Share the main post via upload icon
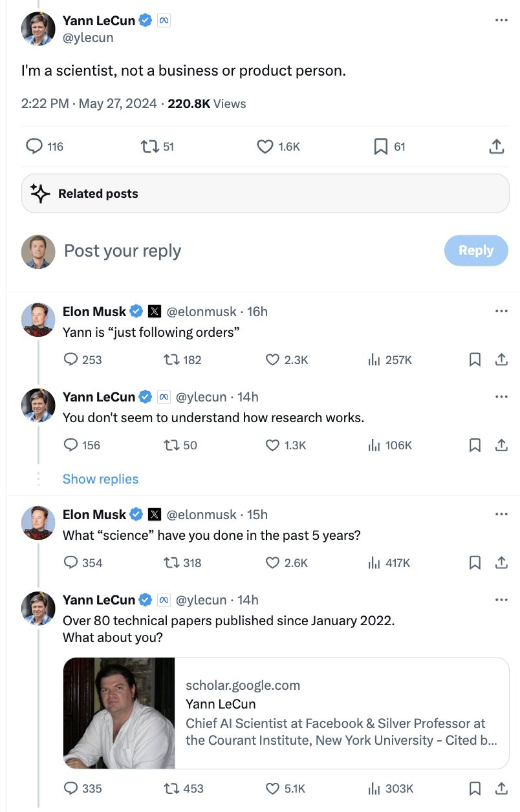 click(x=496, y=147)
